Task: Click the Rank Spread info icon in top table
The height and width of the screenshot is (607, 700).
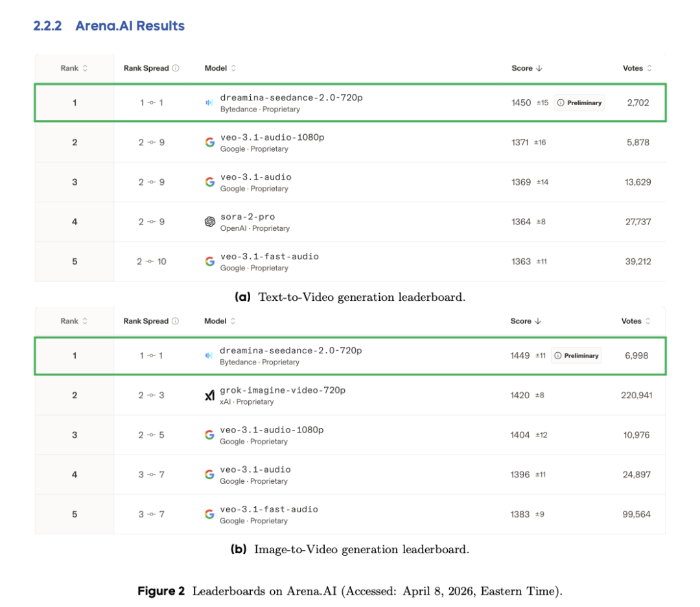Action: point(176,68)
